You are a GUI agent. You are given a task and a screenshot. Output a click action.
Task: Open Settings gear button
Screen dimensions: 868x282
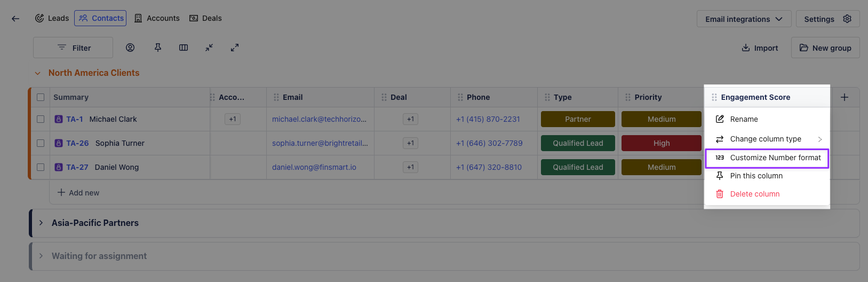pos(827,19)
